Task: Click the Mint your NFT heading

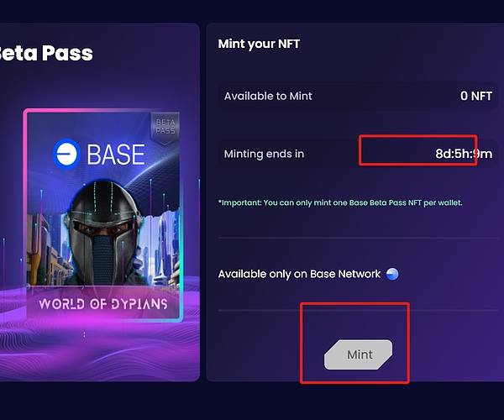Action: (x=258, y=44)
